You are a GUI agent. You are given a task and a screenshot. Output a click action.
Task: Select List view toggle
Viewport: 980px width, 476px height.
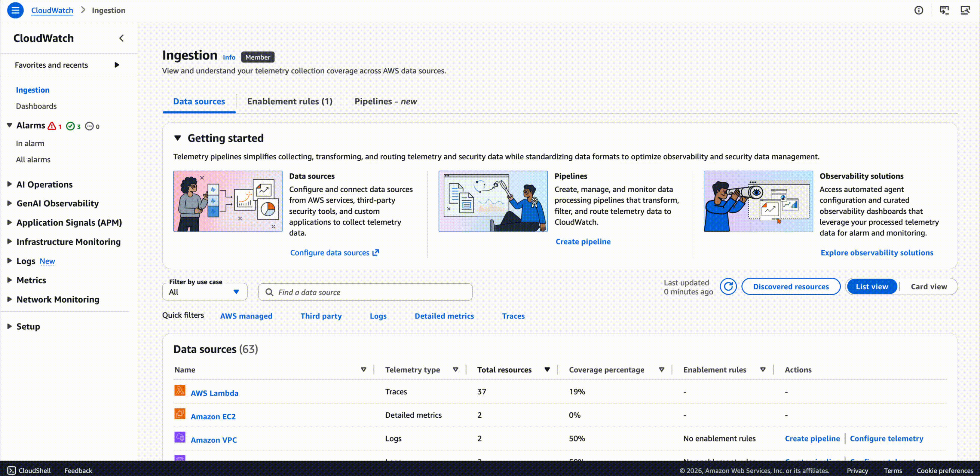pos(872,287)
